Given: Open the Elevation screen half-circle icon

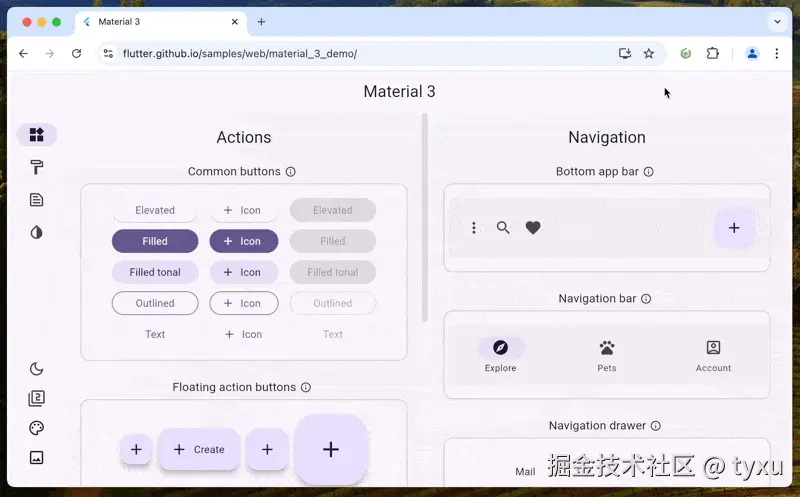Looking at the screenshot, I should (37, 233).
